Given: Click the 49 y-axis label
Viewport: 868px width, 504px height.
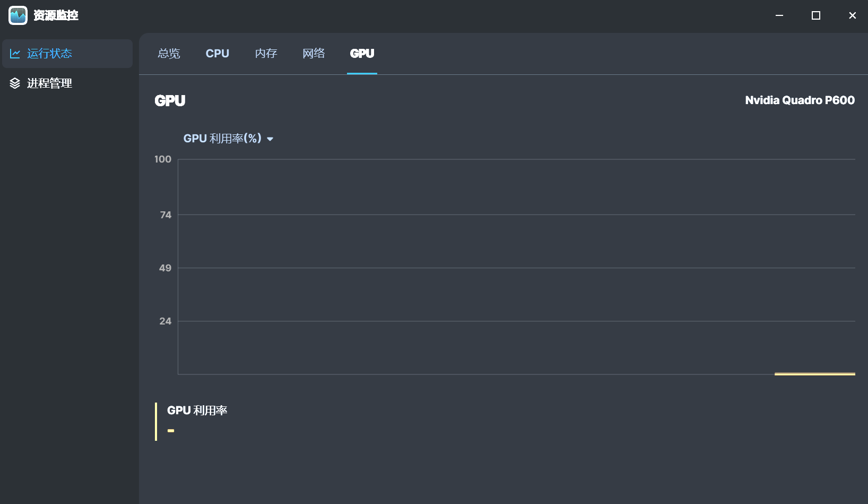Looking at the screenshot, I should click(x=166, y=268).
